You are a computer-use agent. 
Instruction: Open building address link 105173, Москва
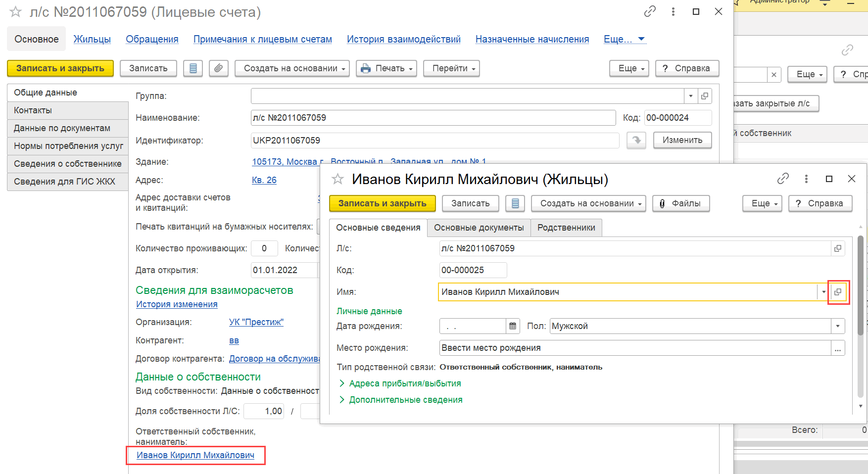point(369,161)
